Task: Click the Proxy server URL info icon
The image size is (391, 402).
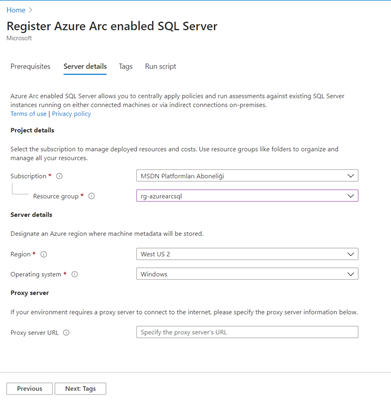Action: 66,333
